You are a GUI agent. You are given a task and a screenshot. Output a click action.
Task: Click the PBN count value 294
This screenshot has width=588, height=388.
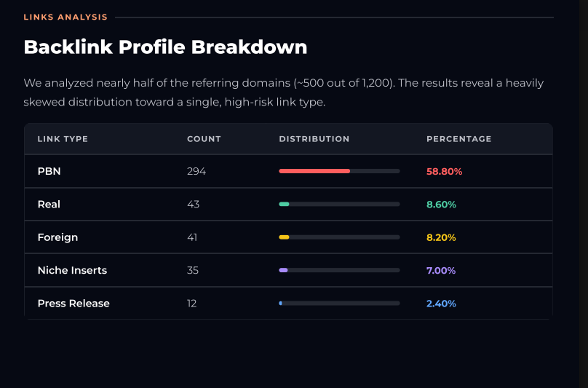pos(196,172)
